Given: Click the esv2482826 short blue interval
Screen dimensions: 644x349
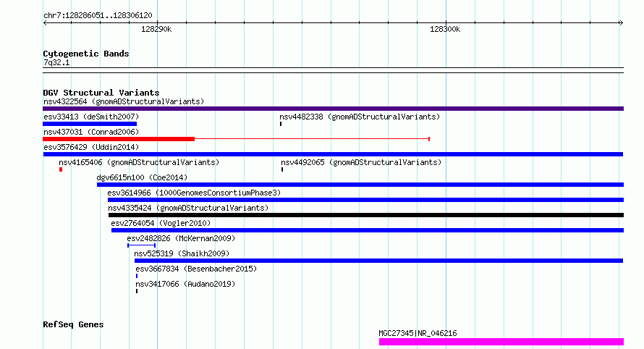Looking at the screenshot, I should 141,245.
